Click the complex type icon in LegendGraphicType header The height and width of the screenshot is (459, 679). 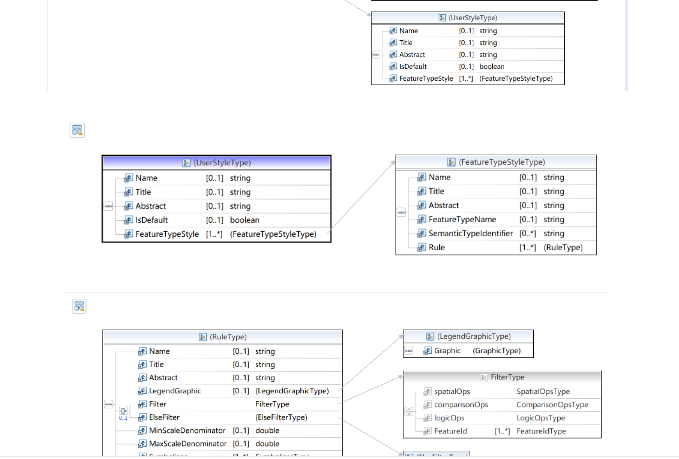pyautogui.click(x=430, y=336)
